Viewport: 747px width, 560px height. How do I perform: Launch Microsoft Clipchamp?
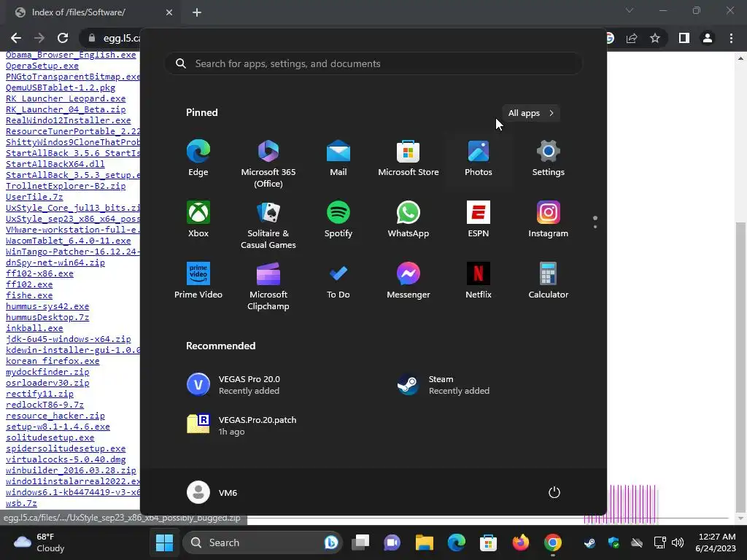[268, 286]
